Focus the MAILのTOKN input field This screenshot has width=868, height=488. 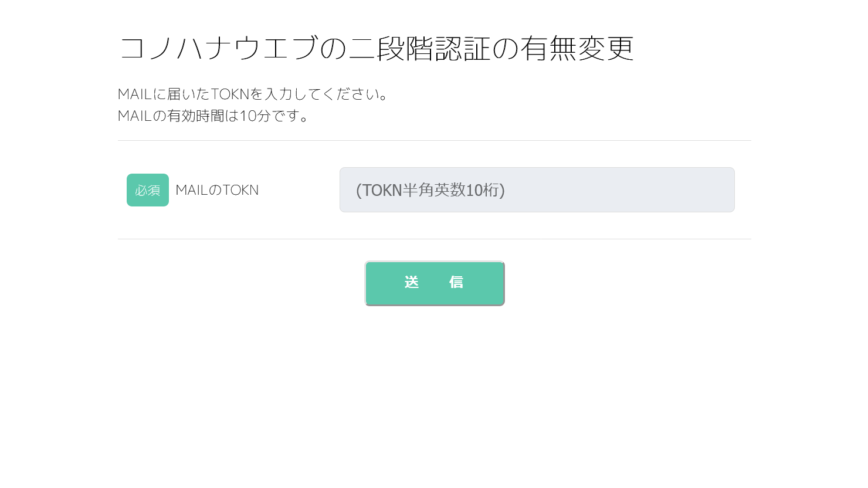[x=537, y=190]
